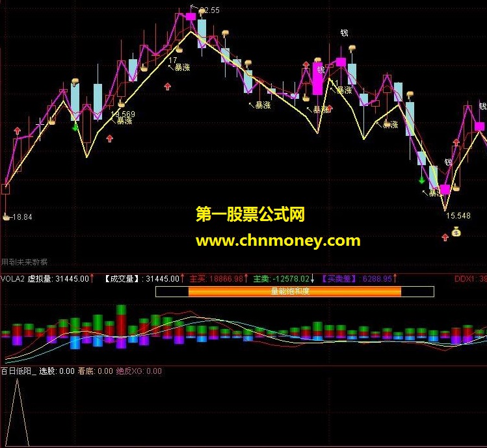Click the money bag icon below 15.548

pyautogui.click(x=456, y=231)
